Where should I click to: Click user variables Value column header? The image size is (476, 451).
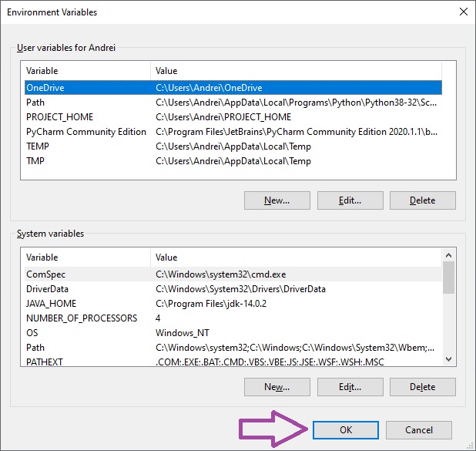tap(297, 71)
